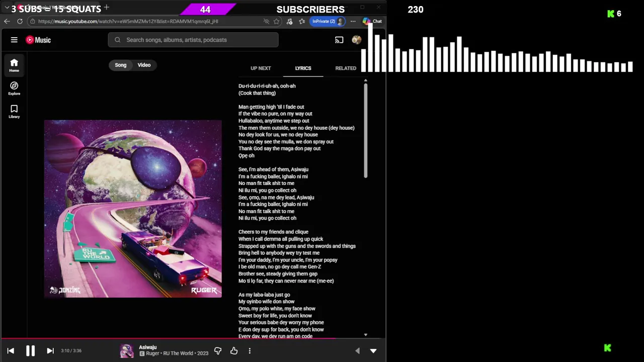Go back using the browser back arrow

coord(7,21)
